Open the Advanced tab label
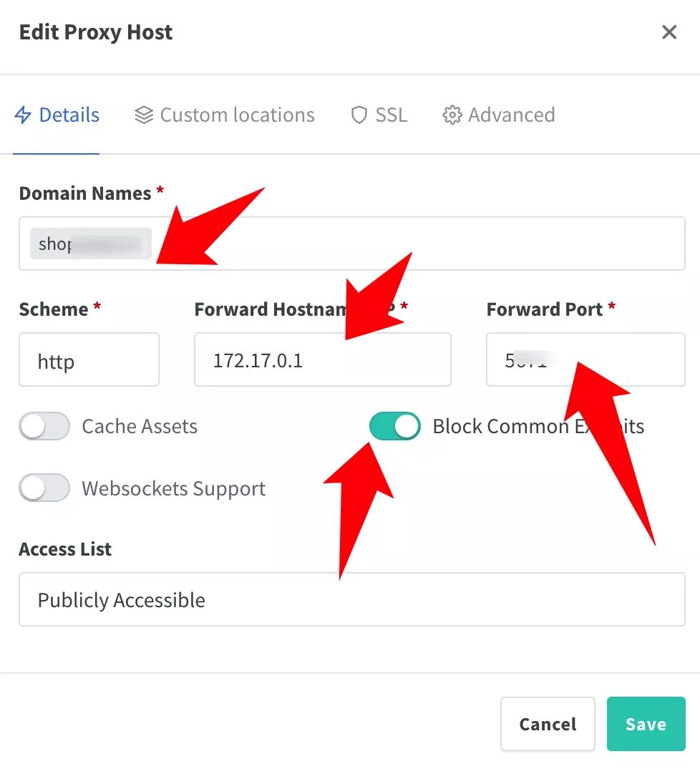The width and height of the screenshot is (700, 769). click(511, 115)
